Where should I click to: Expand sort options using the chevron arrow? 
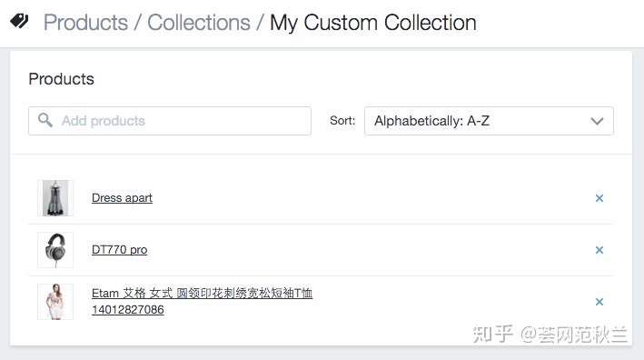(597, 121)
